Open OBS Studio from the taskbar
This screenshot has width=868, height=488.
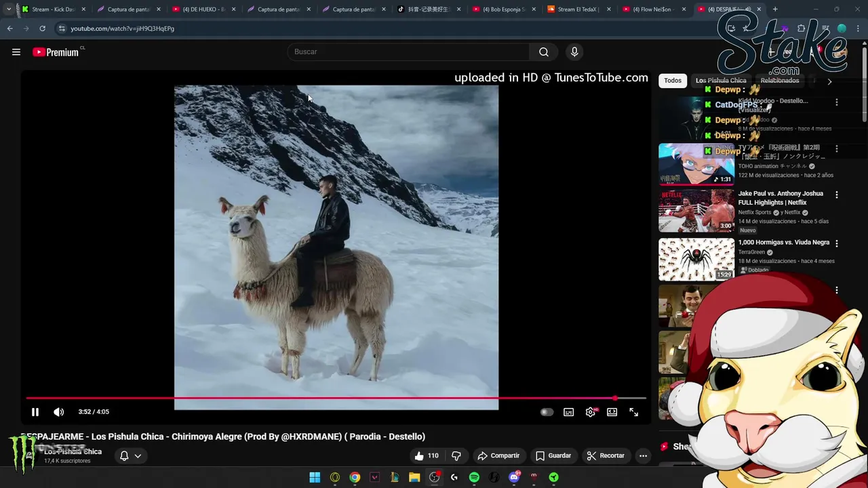[434, 477]
